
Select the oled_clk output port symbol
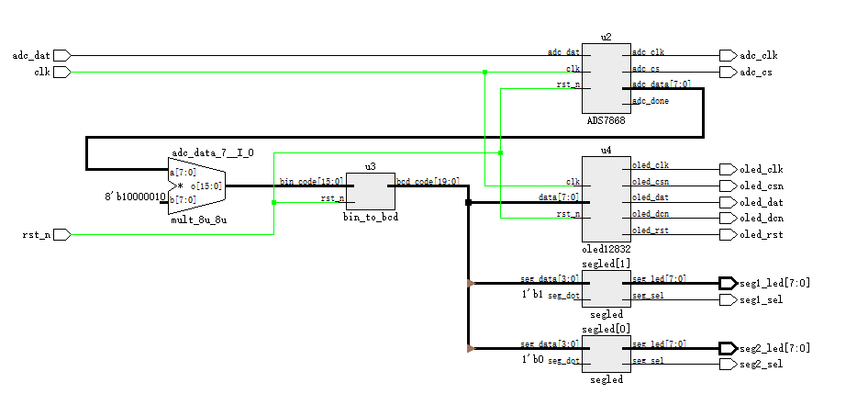729,169
